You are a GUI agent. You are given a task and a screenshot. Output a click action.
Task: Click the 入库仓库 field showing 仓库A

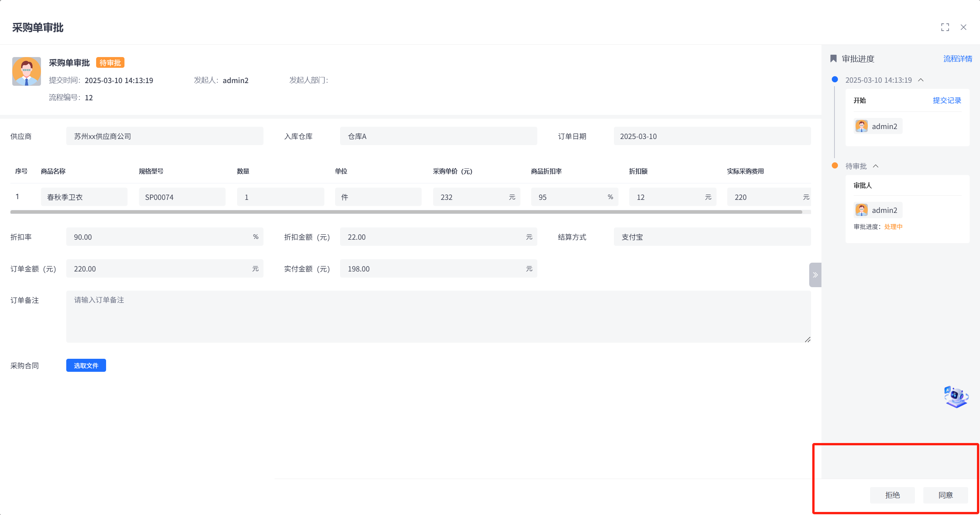click(x=438, y=136)
